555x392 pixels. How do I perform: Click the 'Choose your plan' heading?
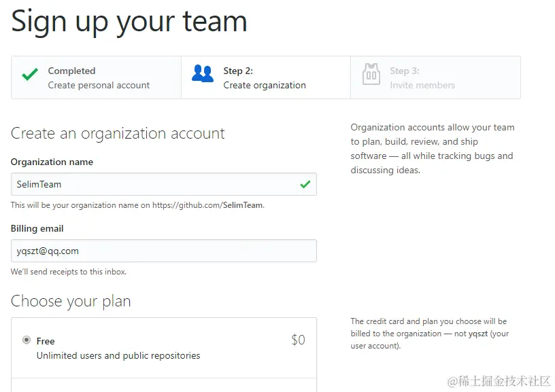pos(71,302)
